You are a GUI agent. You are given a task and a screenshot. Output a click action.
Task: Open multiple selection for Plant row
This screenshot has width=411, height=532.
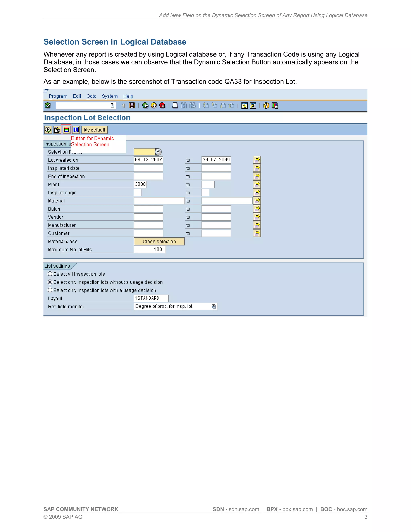tap(257, 184)
